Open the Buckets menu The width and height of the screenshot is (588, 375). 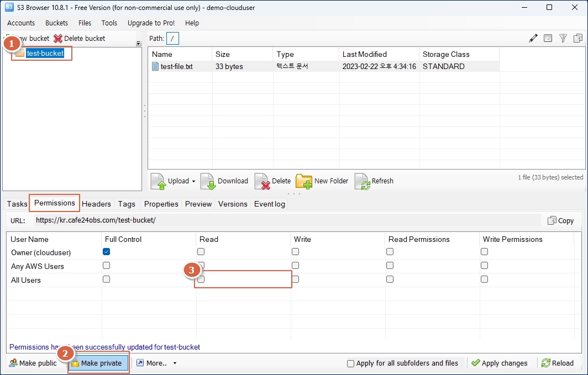pos(56,23)
